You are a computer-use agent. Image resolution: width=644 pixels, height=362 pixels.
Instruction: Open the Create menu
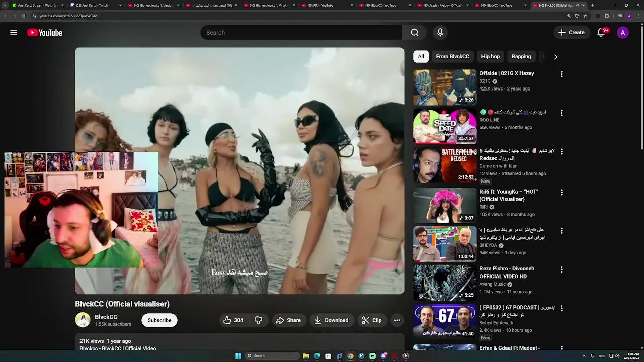pyautogui.click(x=571, y=33)
